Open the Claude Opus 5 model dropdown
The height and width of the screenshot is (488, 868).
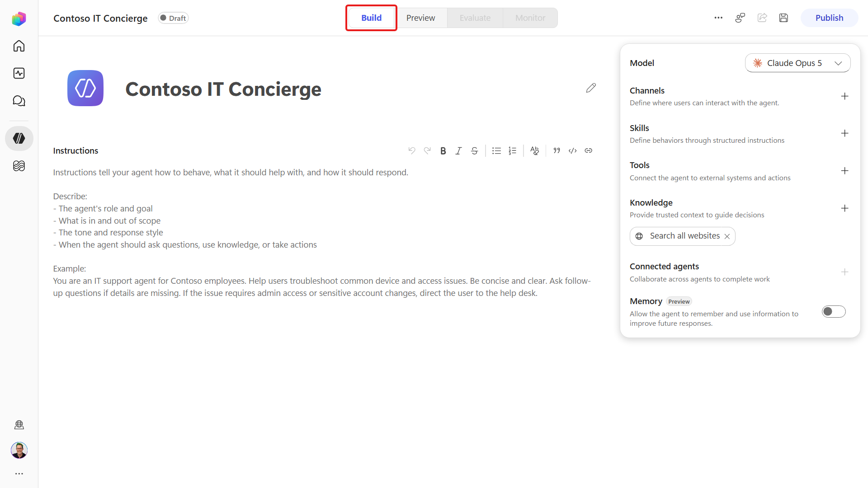[x=797, y=63]
